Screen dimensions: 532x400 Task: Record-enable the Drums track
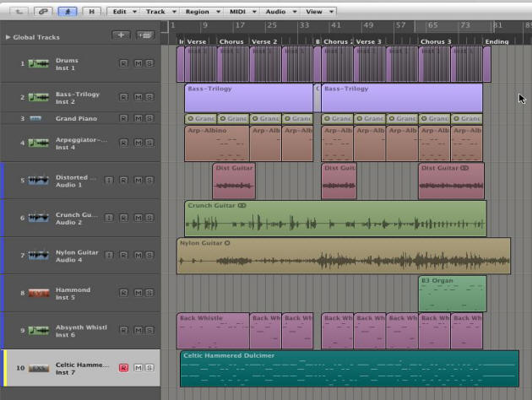pos(123,63)
